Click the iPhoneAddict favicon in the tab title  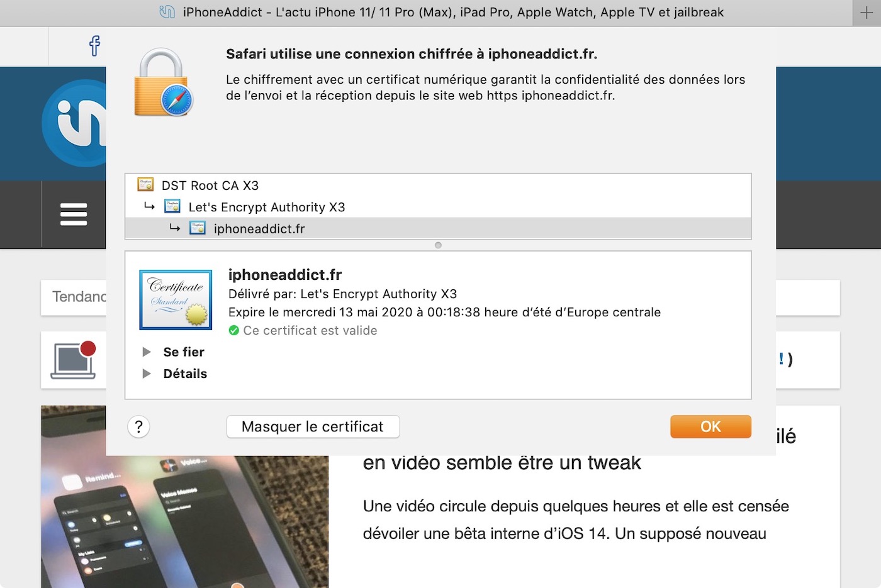click(x=167, y=12)
